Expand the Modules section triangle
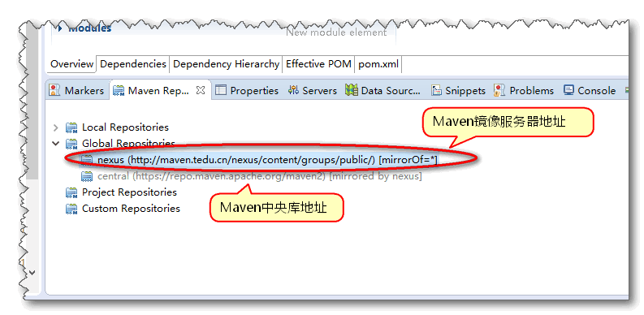The image size is (644, 315). 60,28
